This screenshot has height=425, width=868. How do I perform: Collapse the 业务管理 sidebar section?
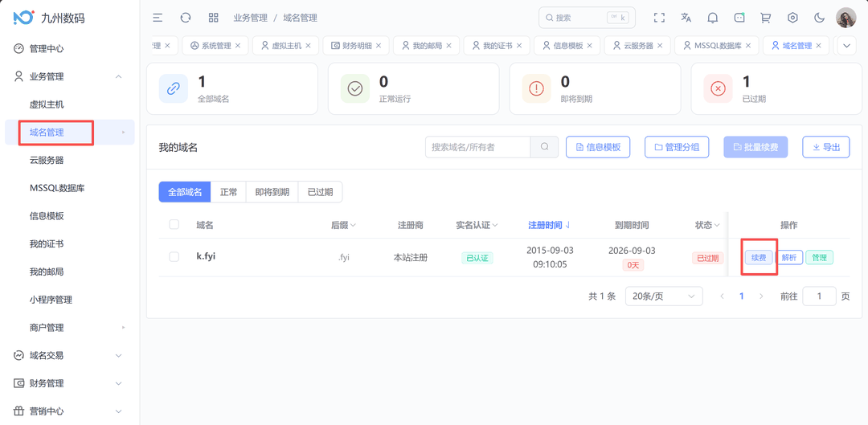[x=118, y=76]
